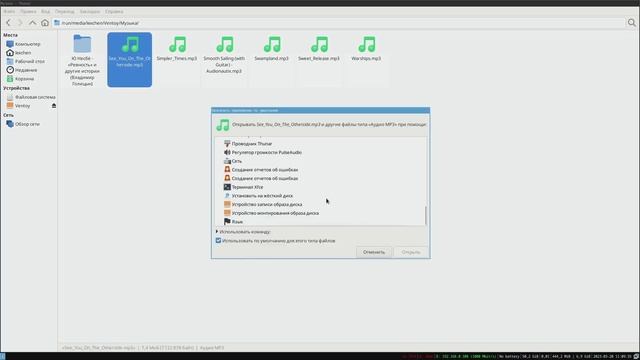Click the application list scrollbar in dialog
Image resolution: width=640 pixels, height=360 pixels.
coord(426,216)
